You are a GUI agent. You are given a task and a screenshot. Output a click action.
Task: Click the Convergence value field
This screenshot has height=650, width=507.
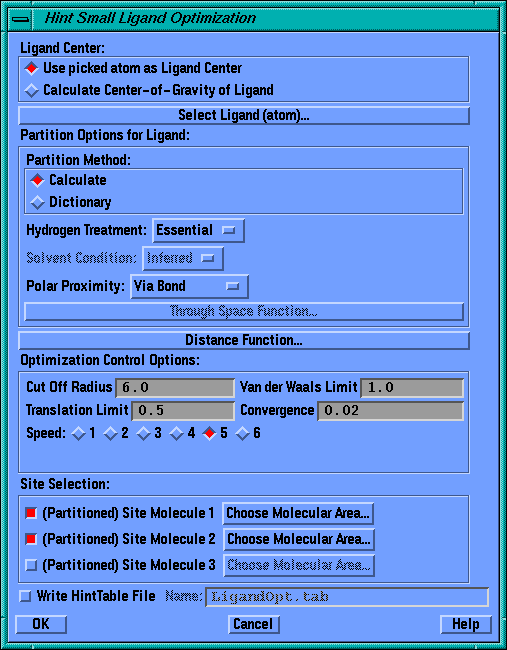tap(390, 411)
